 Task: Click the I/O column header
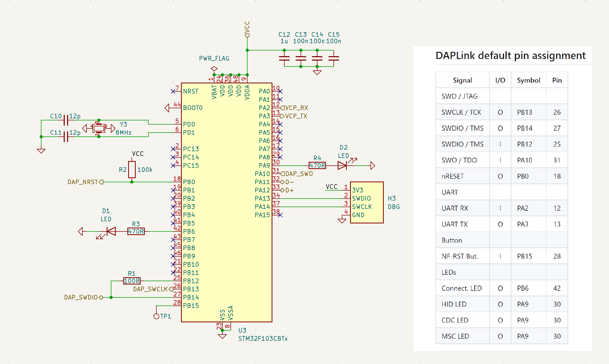pyautogui.click(x=500, y=80)
